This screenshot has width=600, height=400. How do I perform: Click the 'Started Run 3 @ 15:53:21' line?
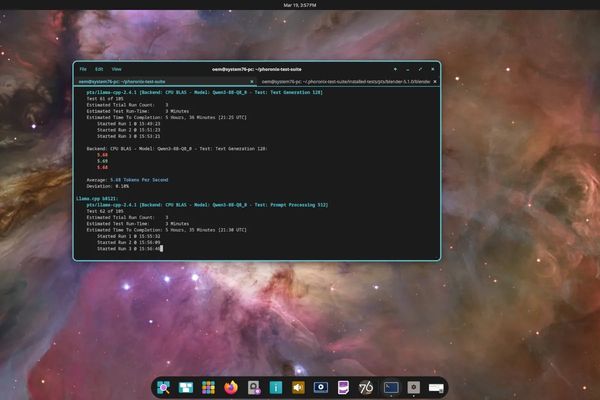pyautogui.click(x=129, y=136)
